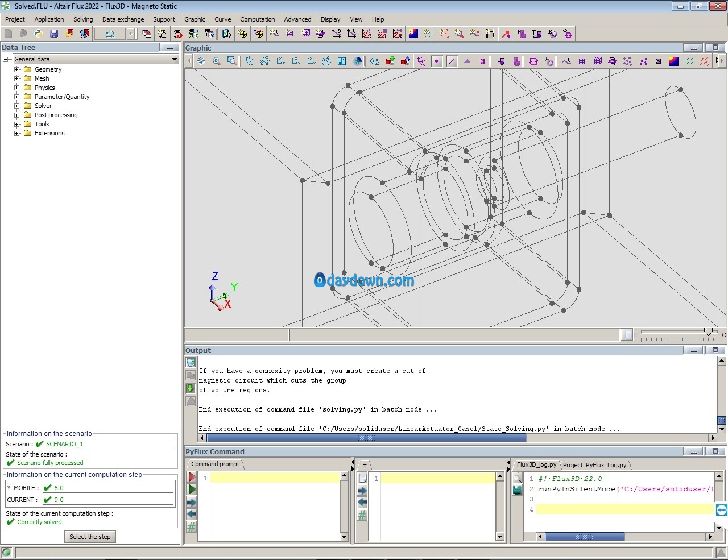Expand the Tools tree node
Viewport: 728px width, 560px height.
click(17, 124)
